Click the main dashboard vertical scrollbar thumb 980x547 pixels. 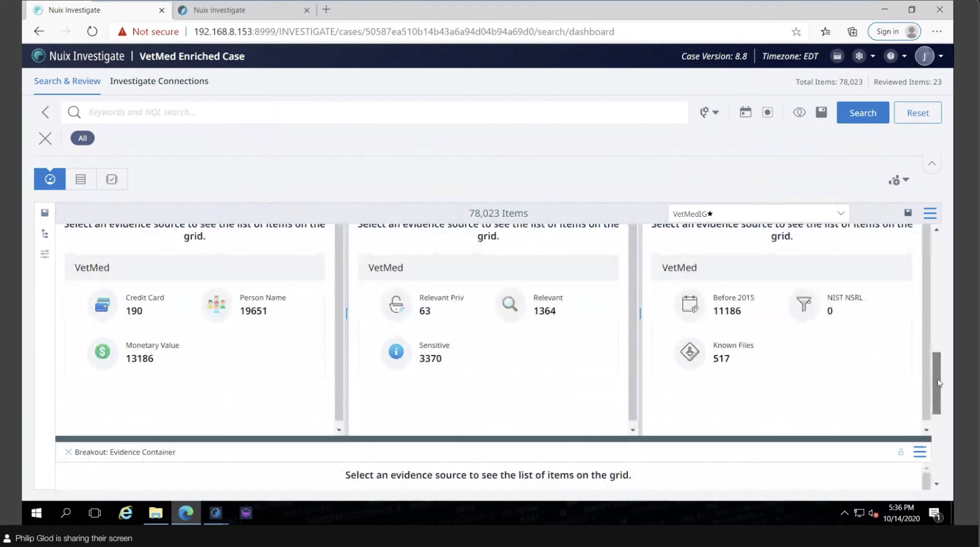(936, 383)
